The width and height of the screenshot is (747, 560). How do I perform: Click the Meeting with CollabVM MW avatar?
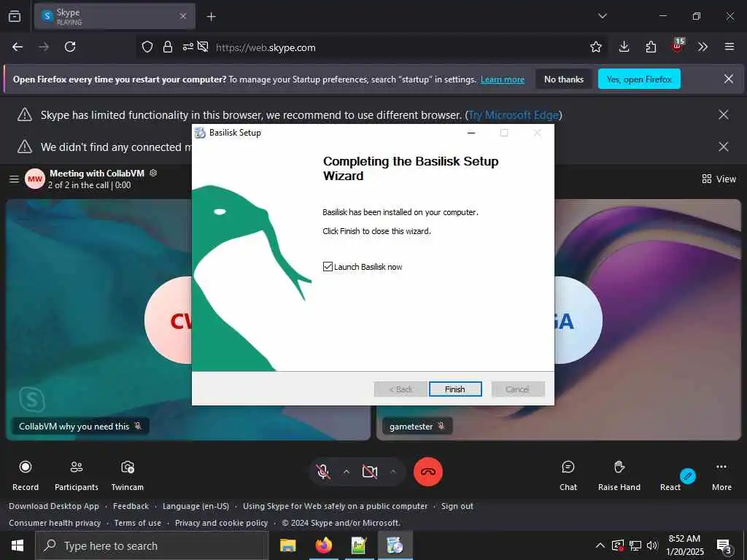point(35,179)
